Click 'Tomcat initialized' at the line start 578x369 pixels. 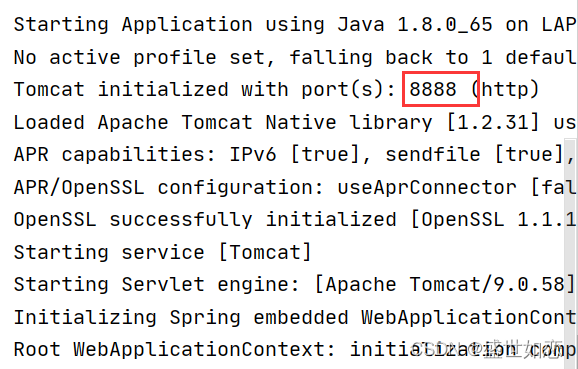(x=121, y=90)
